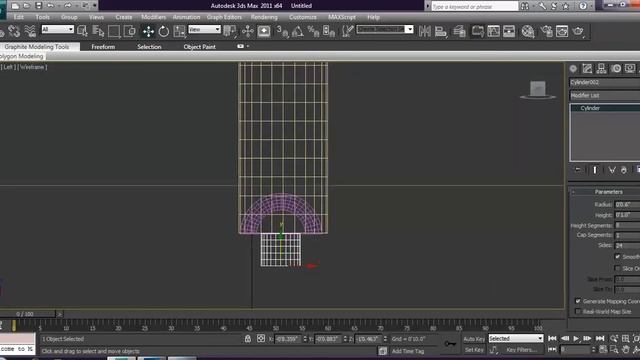The height and width of the screenshot is (360, 640).
Task: Open the Rendering menu
Action: click(264, 17)
